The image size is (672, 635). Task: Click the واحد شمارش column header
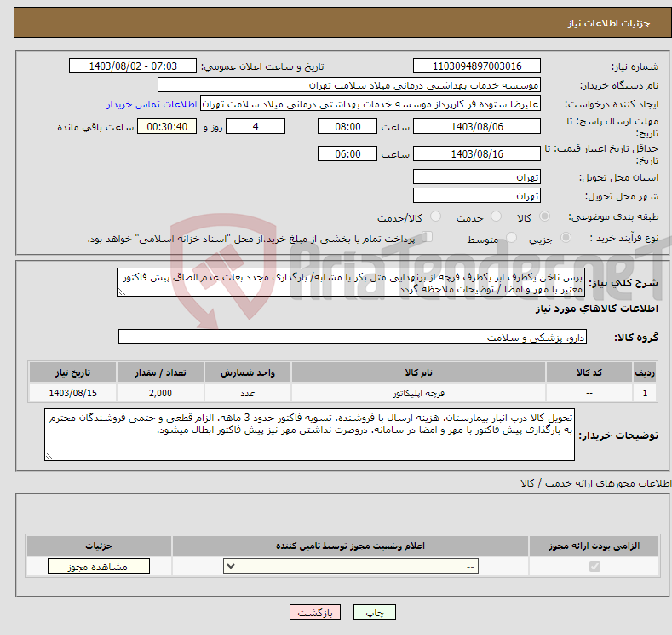coord(248,372)
